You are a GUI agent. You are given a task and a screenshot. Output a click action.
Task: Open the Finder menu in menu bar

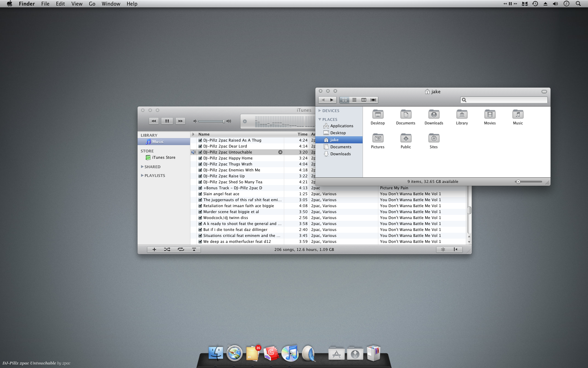tap(27, 4)
